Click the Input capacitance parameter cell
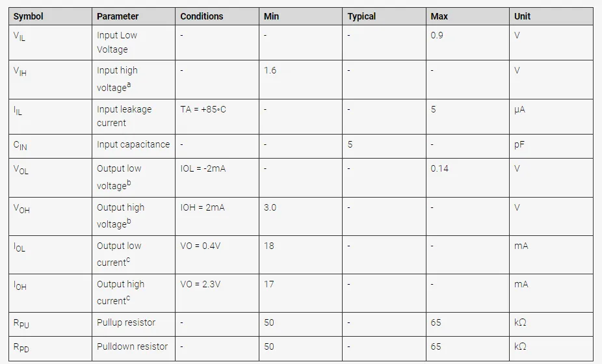The width and height of the screenshot is (602, 364). pyautogui.click(x=133, y=144)
